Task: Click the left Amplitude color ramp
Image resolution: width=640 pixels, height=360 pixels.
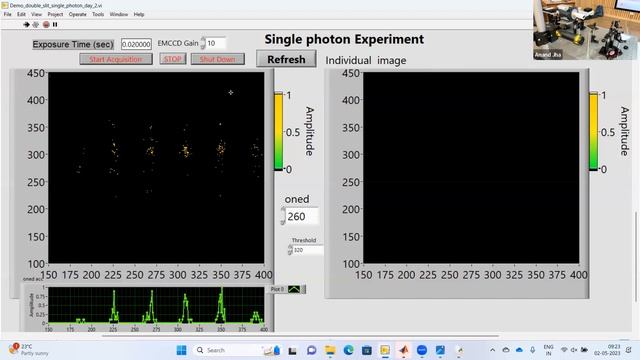Action: coord(278,131)
